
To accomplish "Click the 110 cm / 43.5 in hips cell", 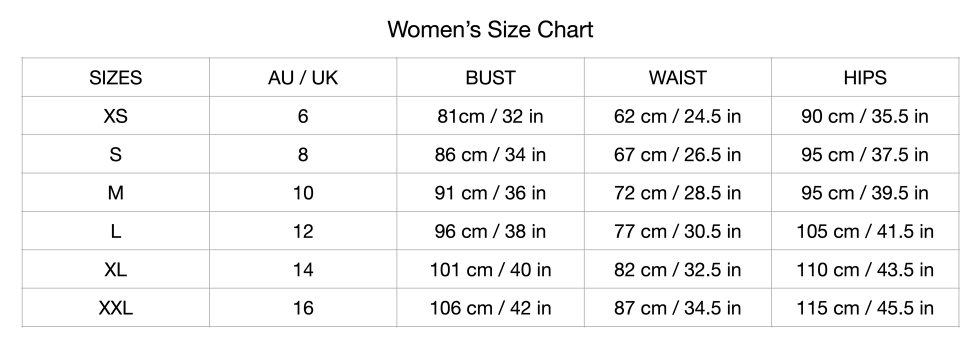I will (865, 269).
